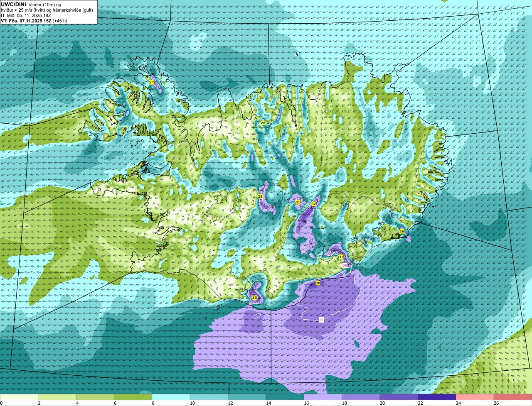Select yellow gust label 28 in the central highlands

coord(260,196)
